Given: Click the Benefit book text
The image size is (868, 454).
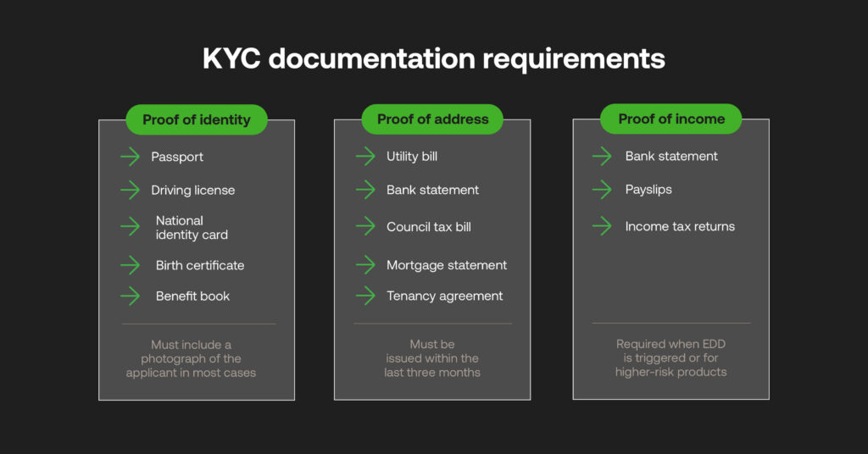Looking at the screenshot, I should point(192,296).
